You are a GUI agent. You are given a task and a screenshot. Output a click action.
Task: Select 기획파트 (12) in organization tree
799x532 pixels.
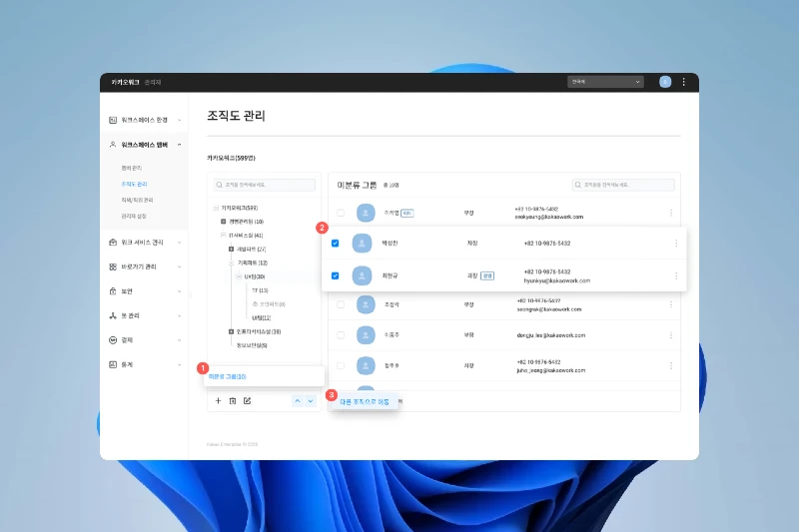(x=253, y=263)
